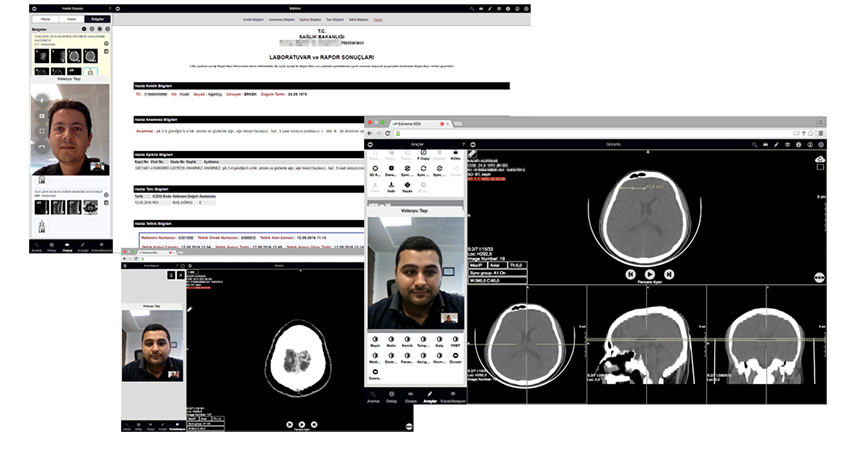Open Konsültasyon tab in right window bar
This screenshot has height=450, width=842.
(x=453, y=397)
